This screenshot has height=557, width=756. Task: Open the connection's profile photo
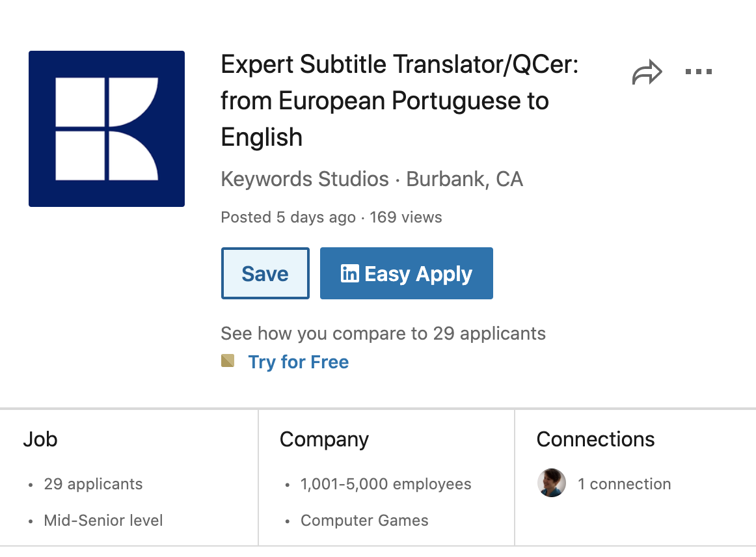(x=552, y=483)
